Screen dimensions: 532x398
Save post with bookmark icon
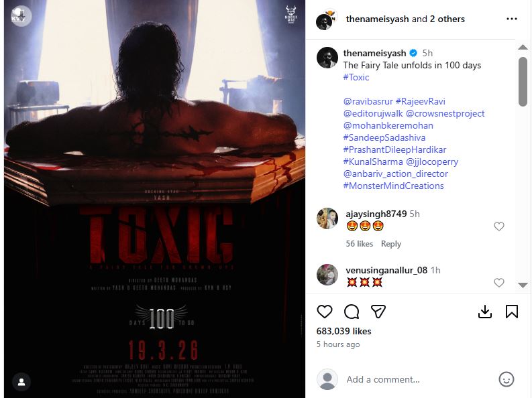pos(512,312)
